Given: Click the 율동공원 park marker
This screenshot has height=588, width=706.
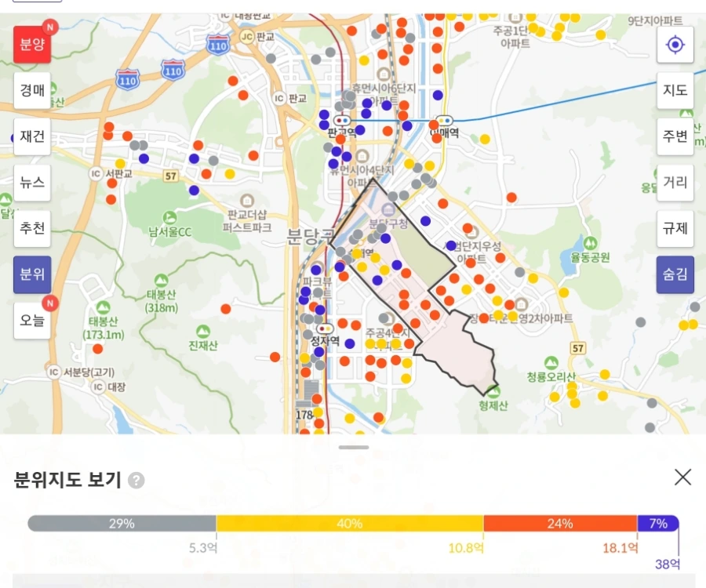Looking at the screenshot, I should tap(590, 243).
